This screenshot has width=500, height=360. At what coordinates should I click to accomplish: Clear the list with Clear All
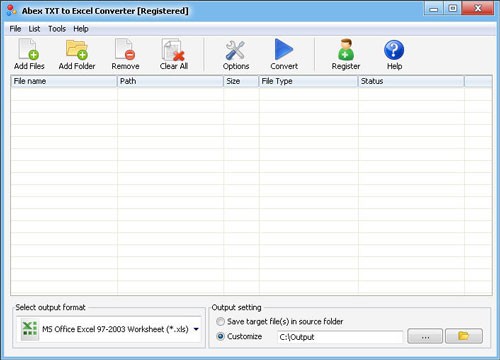click(173, 54)
